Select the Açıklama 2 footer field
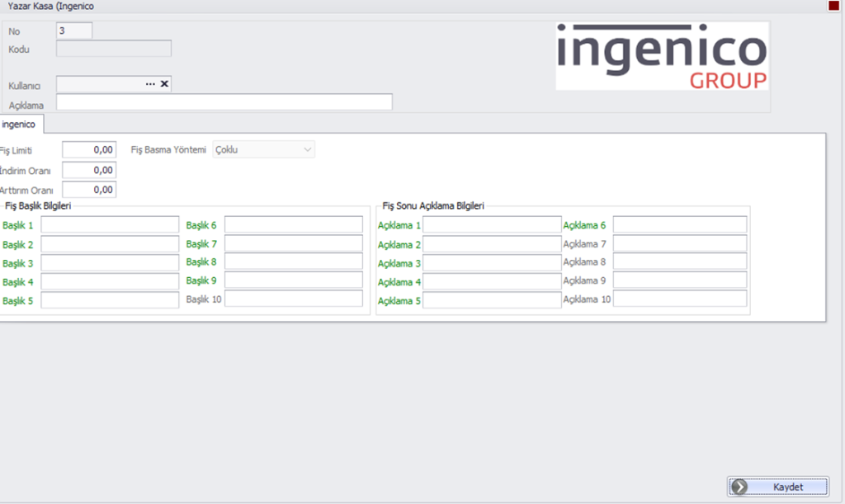This screenshot has width=845, height=504. (x=492, y=244)
